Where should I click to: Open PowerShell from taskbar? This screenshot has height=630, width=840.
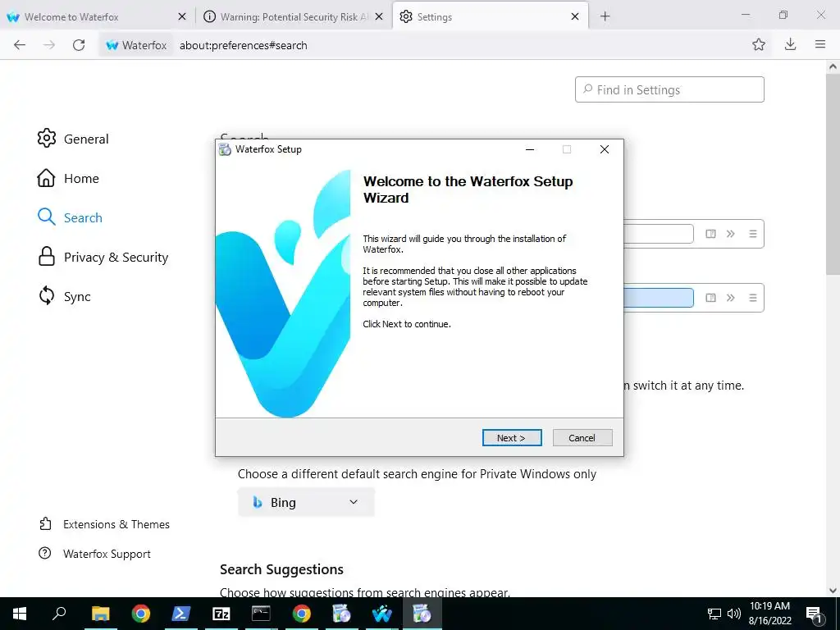(180, 614)
